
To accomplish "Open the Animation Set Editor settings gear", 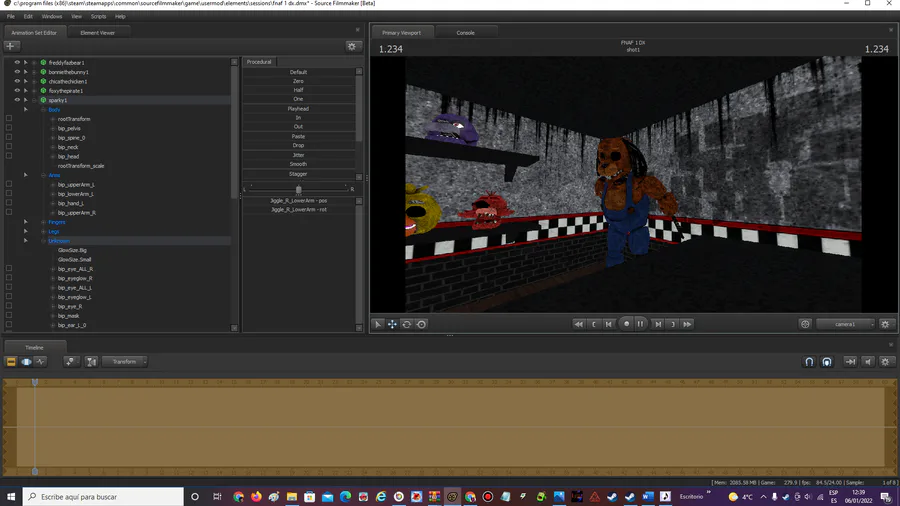I will tap(352, 46).
